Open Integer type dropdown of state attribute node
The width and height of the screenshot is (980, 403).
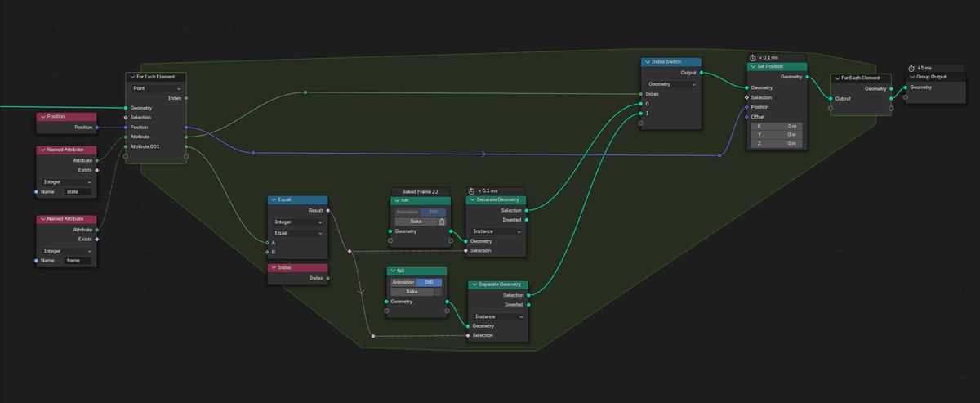click(x=67, y=181)
